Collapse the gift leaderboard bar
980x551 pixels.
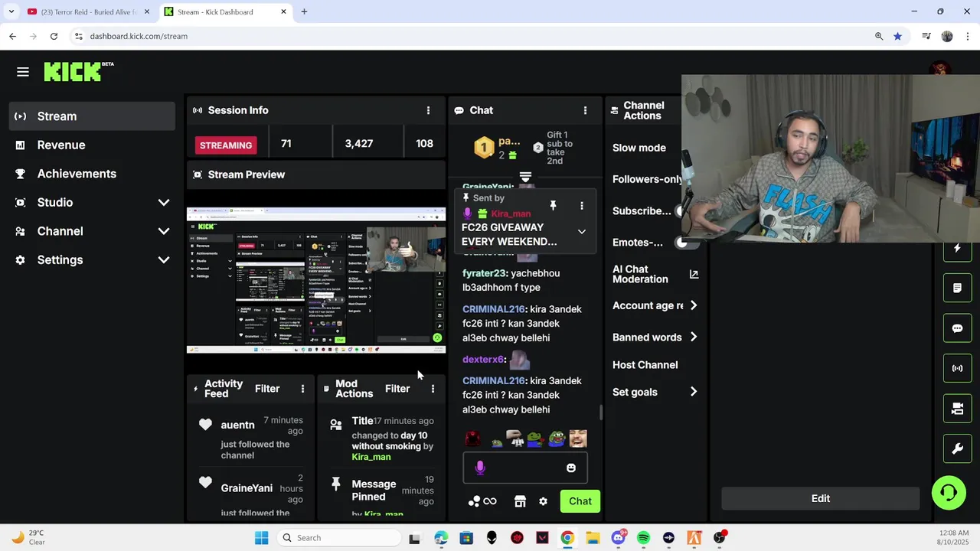[525, 177]
